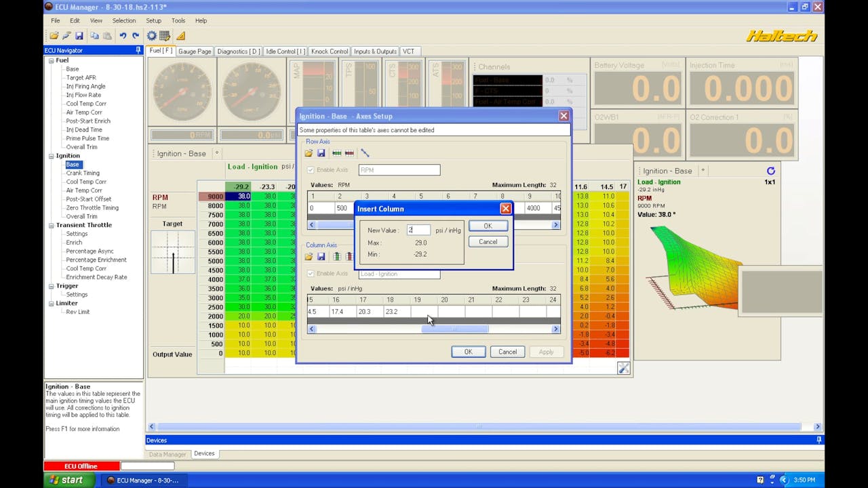Select the yellow ramp icon in the toolbar
This screenshot has width=868, height=488.
pyautogui.click(x=181, y=35)
